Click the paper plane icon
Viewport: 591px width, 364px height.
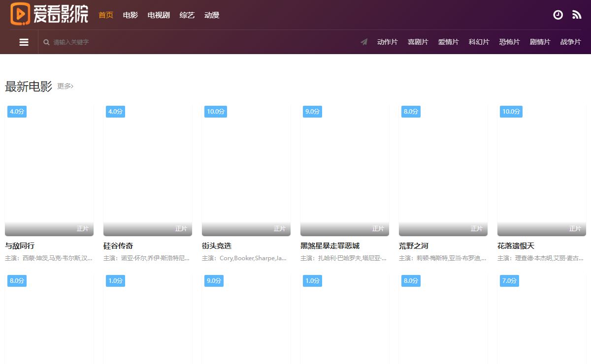click(364, 42)
